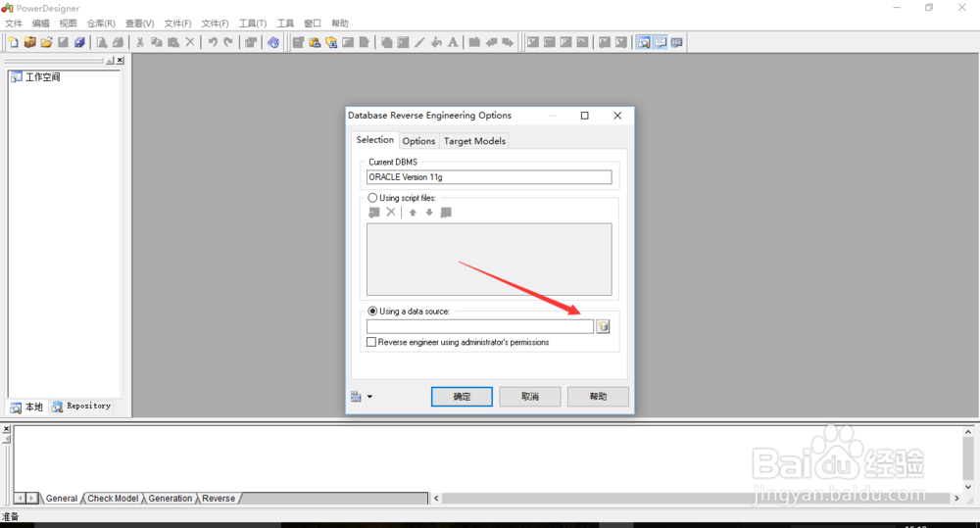Click the output scrollbar down arrow

point(968,487)
